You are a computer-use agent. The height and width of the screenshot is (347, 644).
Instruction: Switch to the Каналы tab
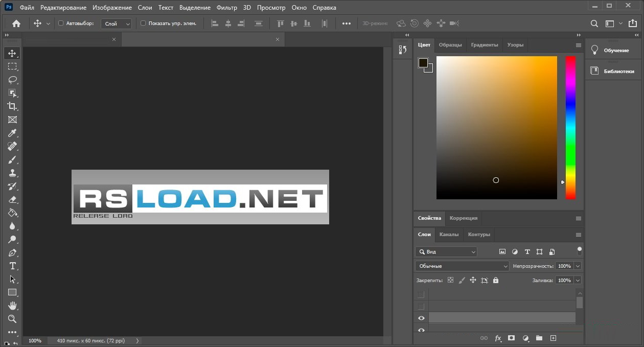[449, 235]
